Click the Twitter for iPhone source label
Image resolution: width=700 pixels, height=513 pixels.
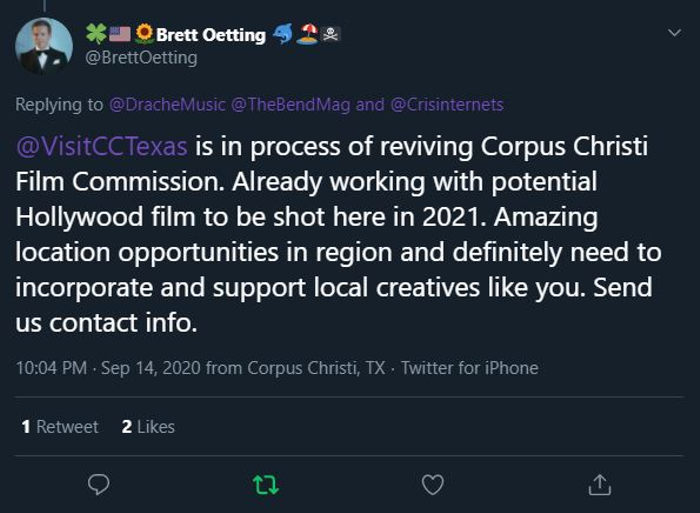470,368
